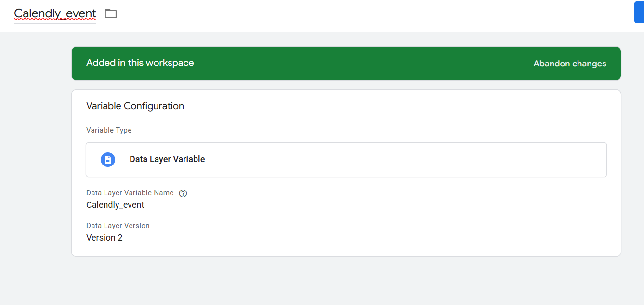644x305 pixels.
Task: Choose the bold Data Layer Variable type name
Action: click(167, 159)
